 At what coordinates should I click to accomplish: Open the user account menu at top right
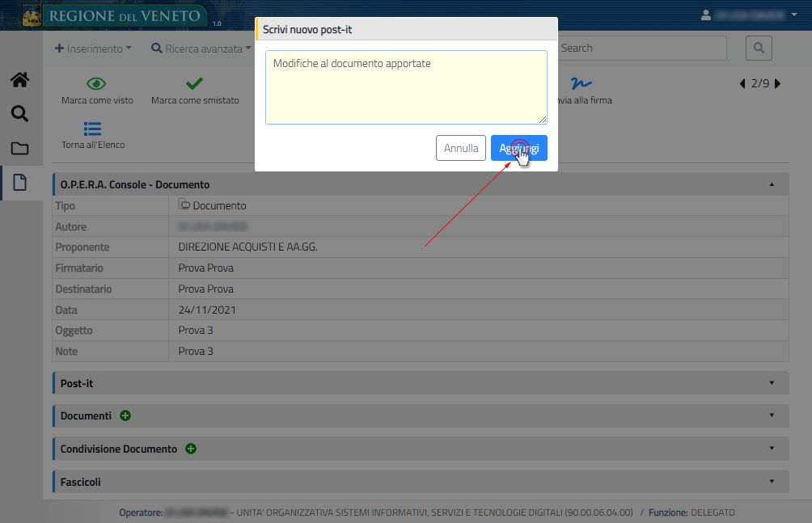(x=749, y=15)
